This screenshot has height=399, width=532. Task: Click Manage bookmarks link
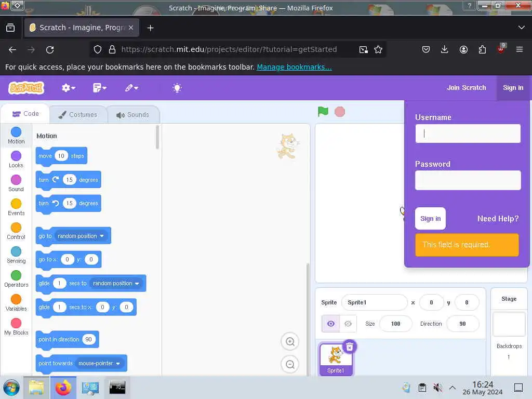[x=294, y=67]
